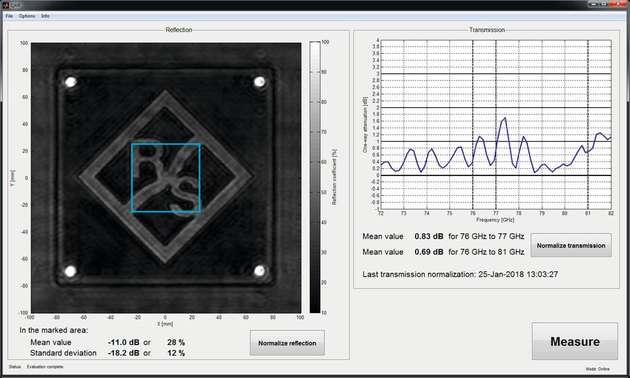This screenshot has width=630, height=378.
Task: Open the Info menu
Action: point(45,16)
